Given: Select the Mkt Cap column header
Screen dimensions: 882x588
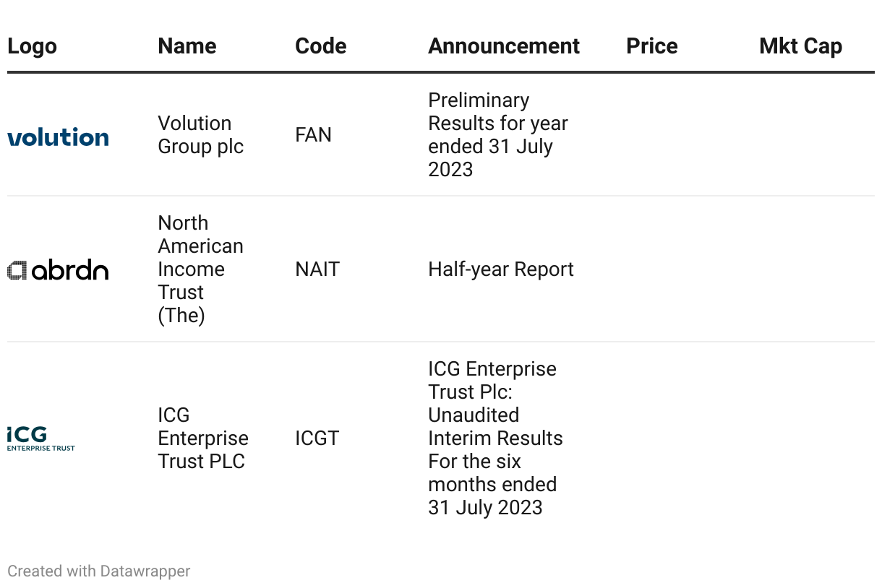Looking at the screenshot, I should (801, 46).
